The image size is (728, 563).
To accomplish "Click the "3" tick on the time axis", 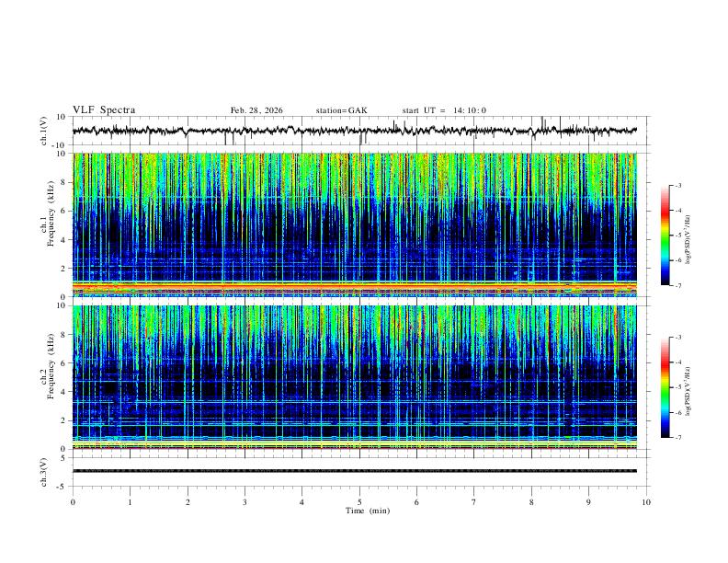I will tap(245, 502).
